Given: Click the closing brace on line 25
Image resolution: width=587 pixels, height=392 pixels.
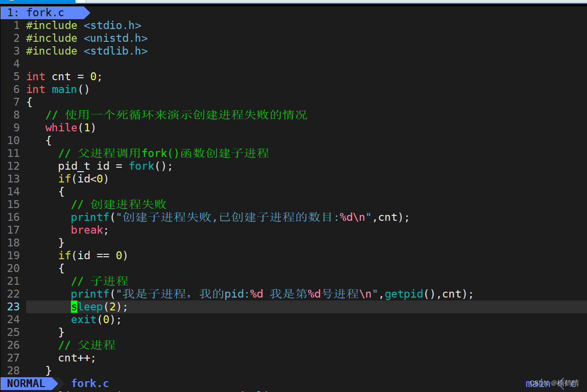Looking at the screenshot, I should click(x=62, y=332).
